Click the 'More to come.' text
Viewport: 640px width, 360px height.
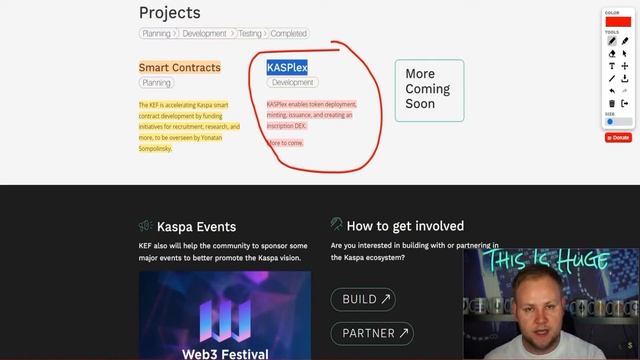(285, 143)
